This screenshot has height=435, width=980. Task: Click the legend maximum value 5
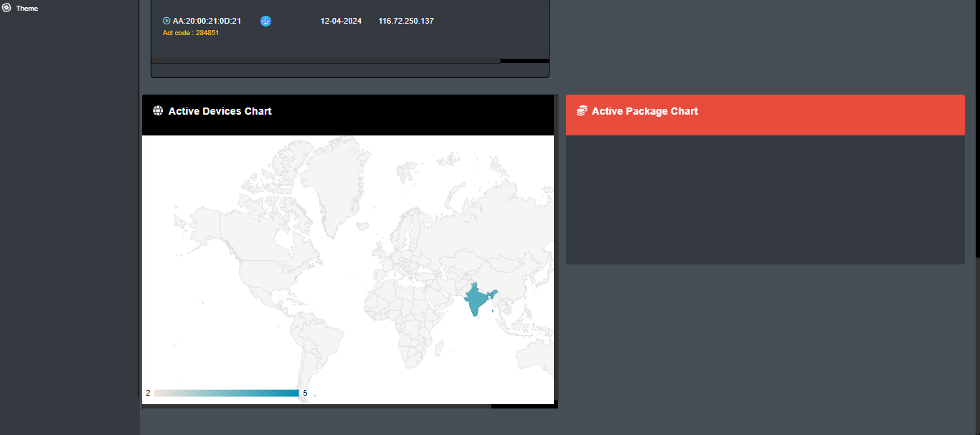pyautogui.click(x=305, y=393)
